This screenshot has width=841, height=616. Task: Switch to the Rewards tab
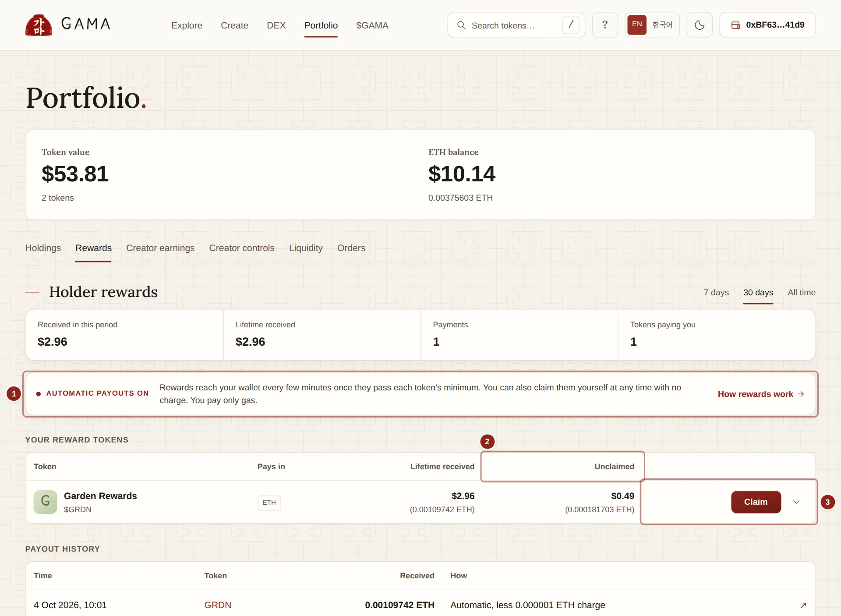[93, 248]
